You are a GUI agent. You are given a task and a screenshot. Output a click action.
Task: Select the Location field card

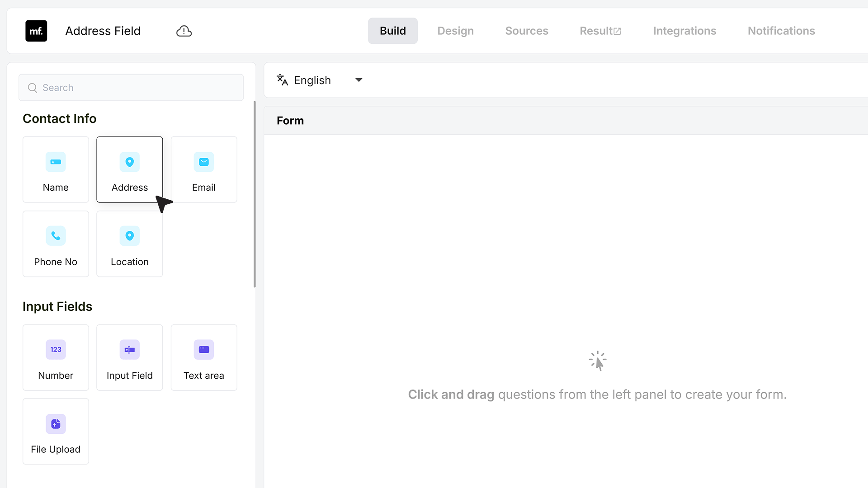click(x=130, y=244)
